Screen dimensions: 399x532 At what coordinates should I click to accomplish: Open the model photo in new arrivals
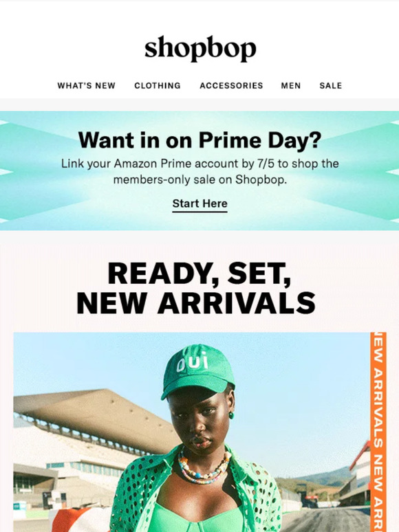(192, 432)
